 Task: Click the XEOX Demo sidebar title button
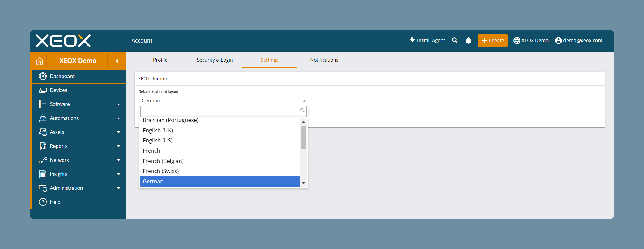click(78, 61)
